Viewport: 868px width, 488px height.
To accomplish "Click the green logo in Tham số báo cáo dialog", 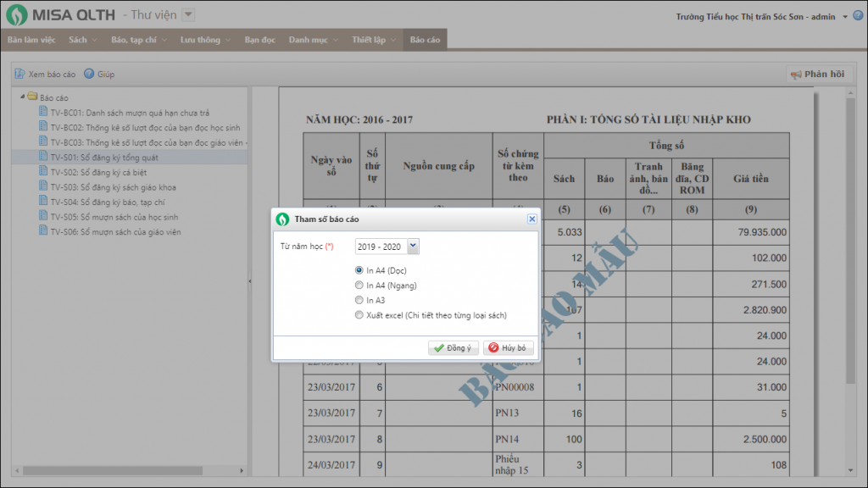I will click(x=282, y=219).
